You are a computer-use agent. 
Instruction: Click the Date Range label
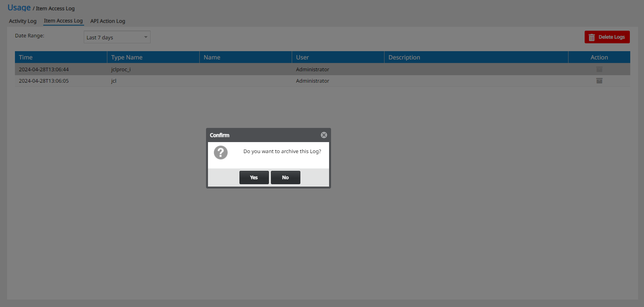pyautogui.click(x=29, y=35)
